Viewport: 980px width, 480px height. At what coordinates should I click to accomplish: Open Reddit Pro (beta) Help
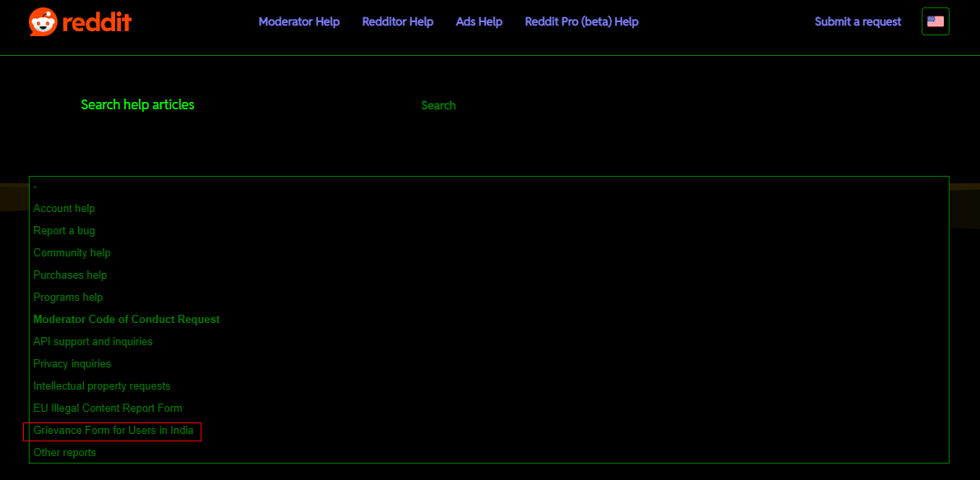pyautogui.click(x=582, y=22)
